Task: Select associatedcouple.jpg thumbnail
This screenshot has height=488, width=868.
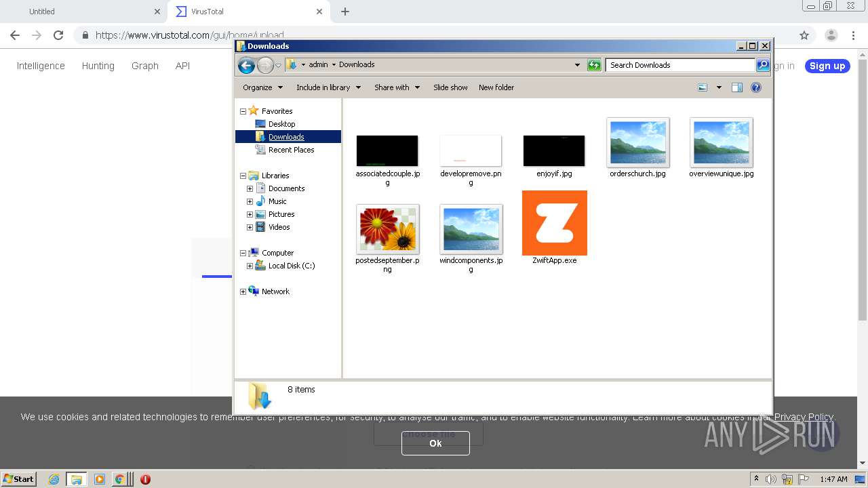Action: point(387,150)
